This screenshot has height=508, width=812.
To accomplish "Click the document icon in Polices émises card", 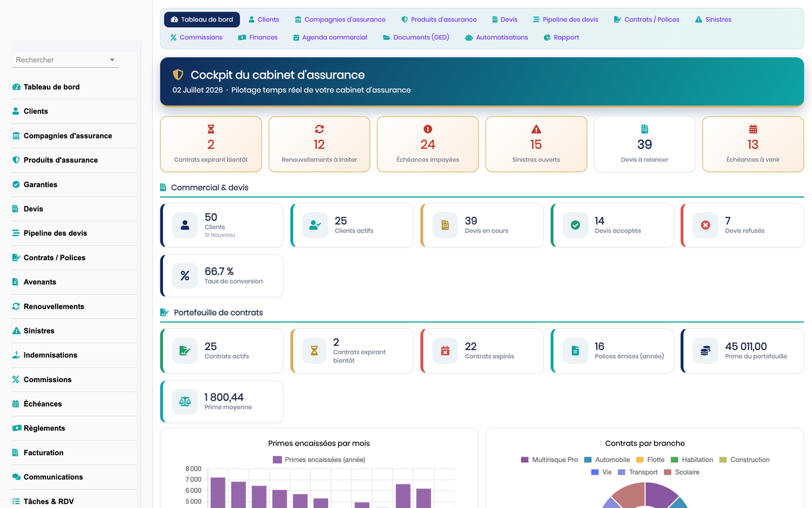I will [x=575, y=350].
